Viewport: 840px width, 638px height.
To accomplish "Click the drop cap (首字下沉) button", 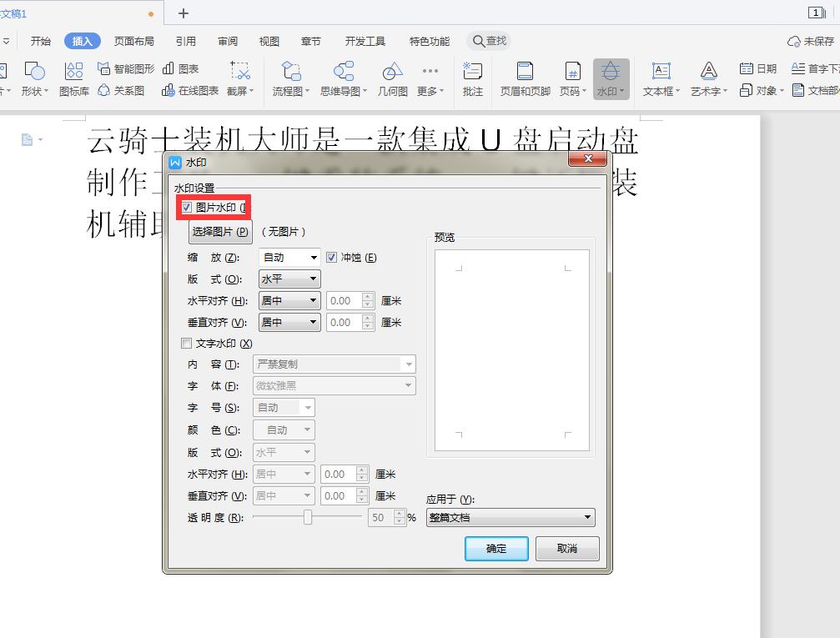I will coord(815,68).
